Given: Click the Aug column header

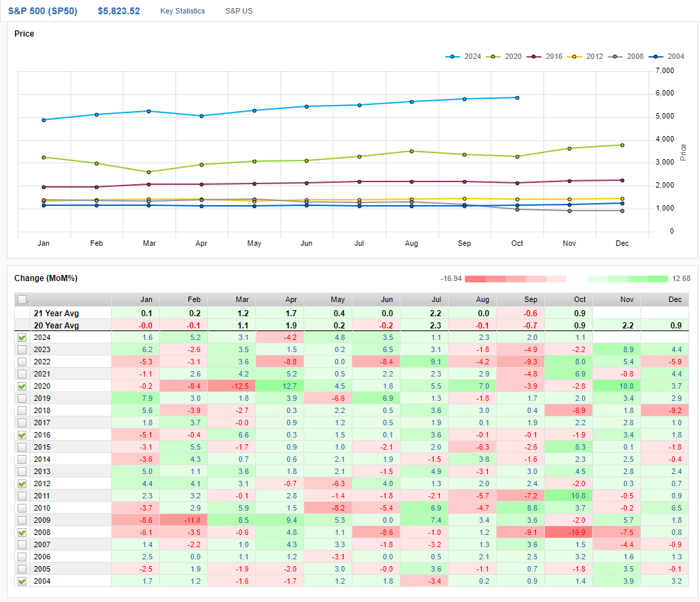Looking at the screenshot, I should (472, 299).
